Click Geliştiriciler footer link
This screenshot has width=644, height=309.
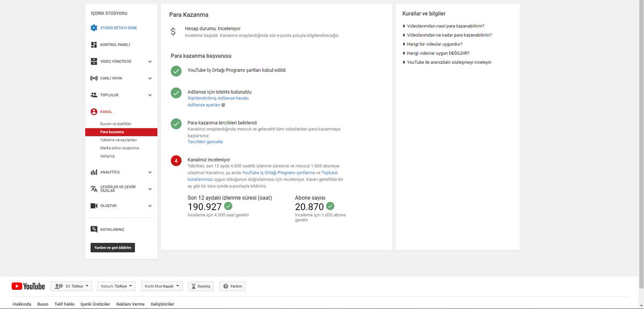163,304
